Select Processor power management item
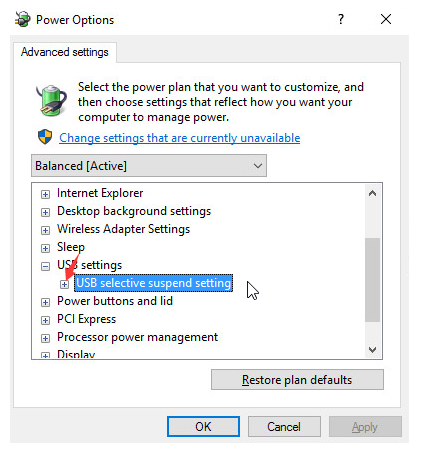Viewport: 421px width, 463px height. coord(137,337)
